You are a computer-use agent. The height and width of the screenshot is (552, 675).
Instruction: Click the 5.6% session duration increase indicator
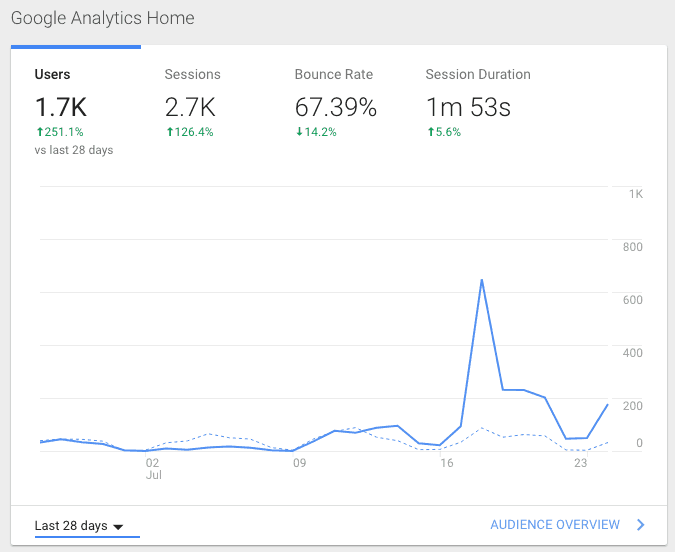444,132
